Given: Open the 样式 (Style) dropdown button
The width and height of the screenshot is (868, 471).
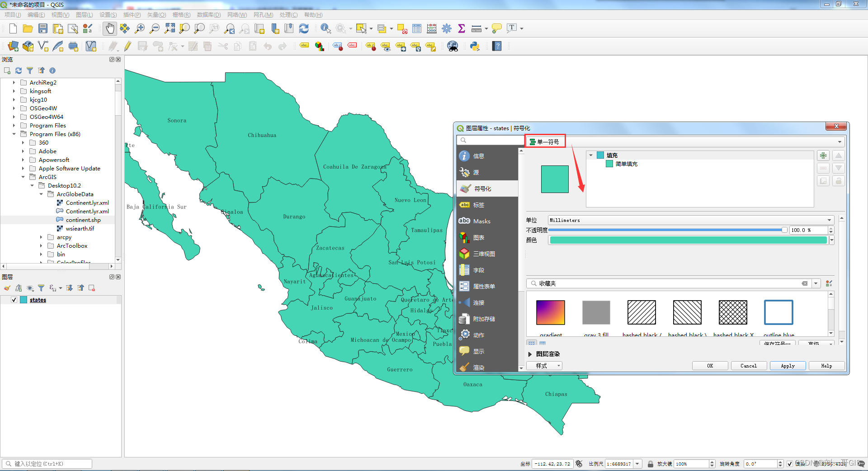Looking at the screenshot, I should (544, 366).
